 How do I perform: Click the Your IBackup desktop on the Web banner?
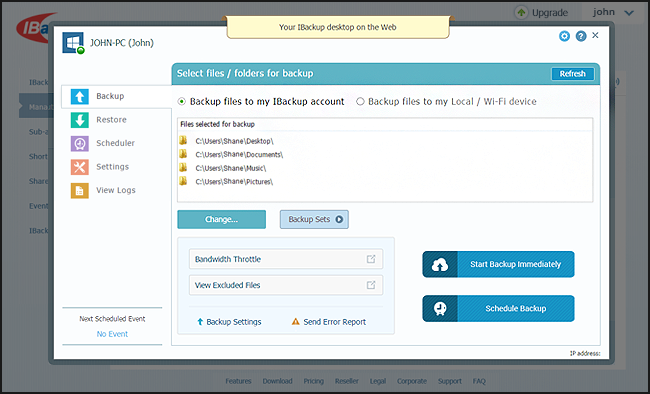coord(338,27)
